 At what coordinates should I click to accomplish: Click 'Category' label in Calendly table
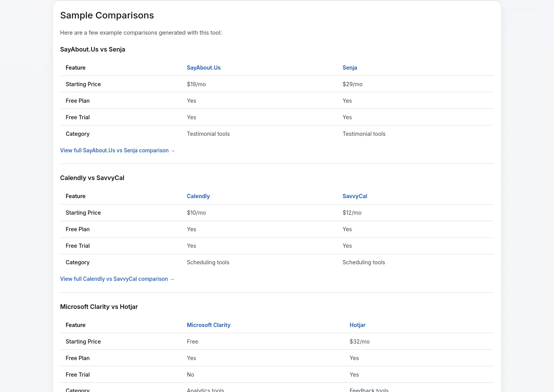point(78,262)
